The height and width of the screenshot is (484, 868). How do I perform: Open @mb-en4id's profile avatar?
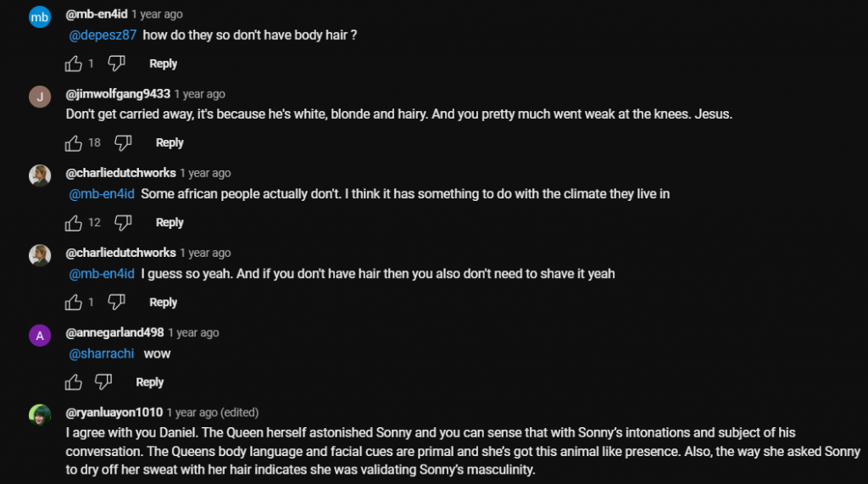pos(40,16)
